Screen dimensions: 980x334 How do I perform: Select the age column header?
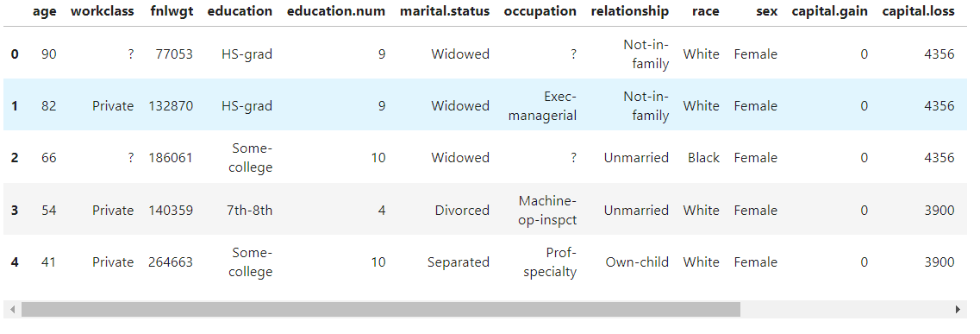coord(45,11)
